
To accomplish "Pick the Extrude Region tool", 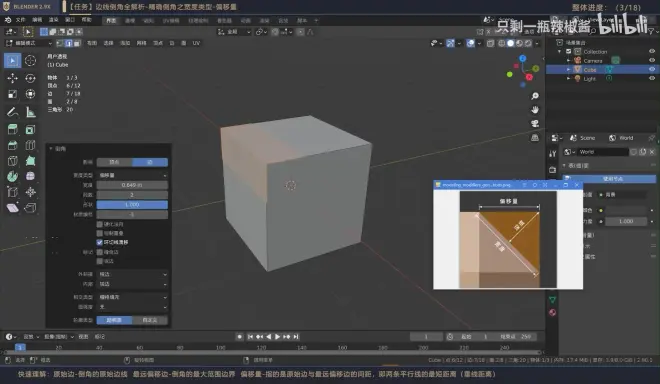I will point(12,129).
